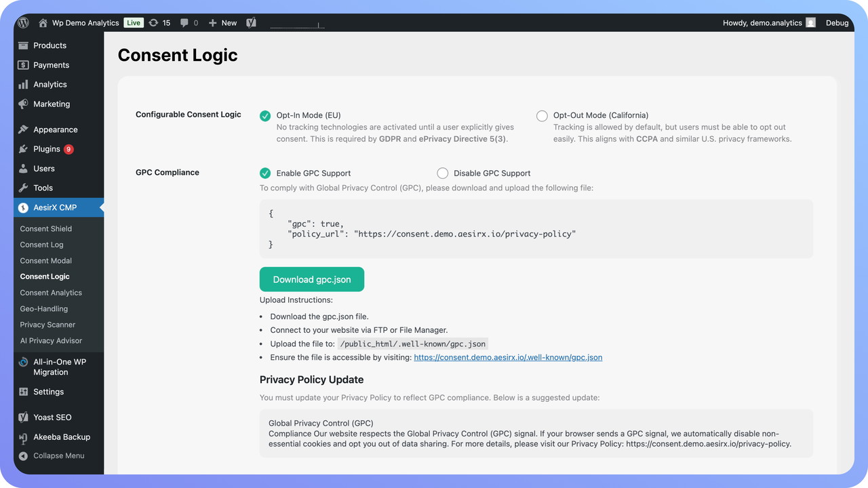Click the /public_html/.well-known/gpc.json path
868x488 pixels.
[413, 344]
